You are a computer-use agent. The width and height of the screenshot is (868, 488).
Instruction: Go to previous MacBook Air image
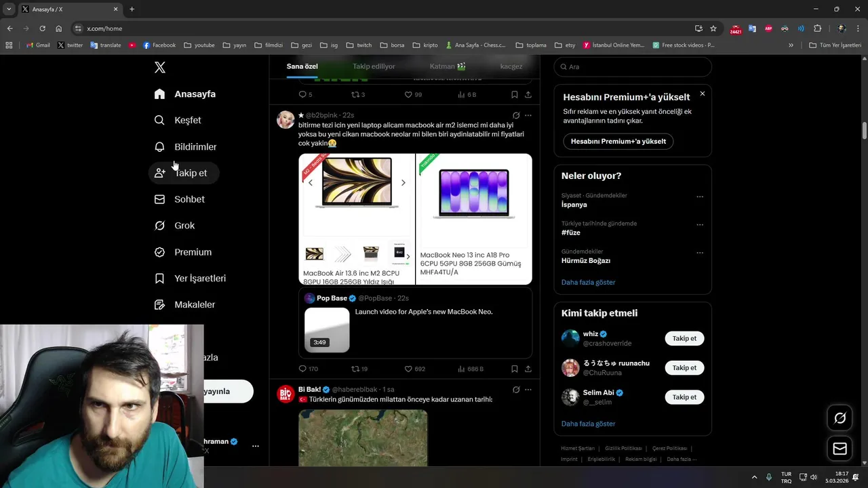(311, 182)
